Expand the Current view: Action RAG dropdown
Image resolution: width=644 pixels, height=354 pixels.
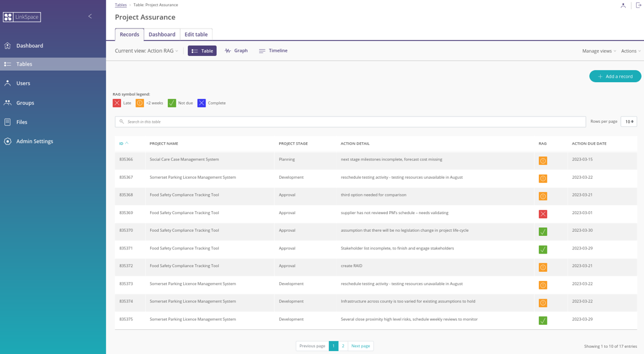147,51
